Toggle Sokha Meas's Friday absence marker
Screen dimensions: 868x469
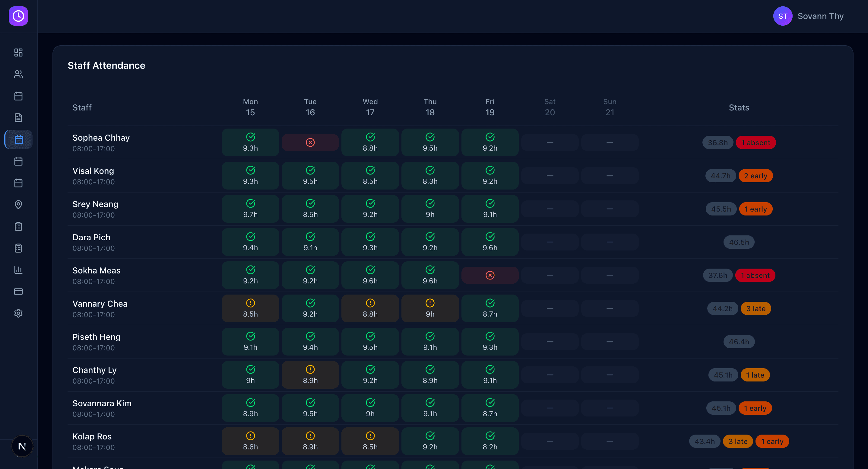point(489,275)
